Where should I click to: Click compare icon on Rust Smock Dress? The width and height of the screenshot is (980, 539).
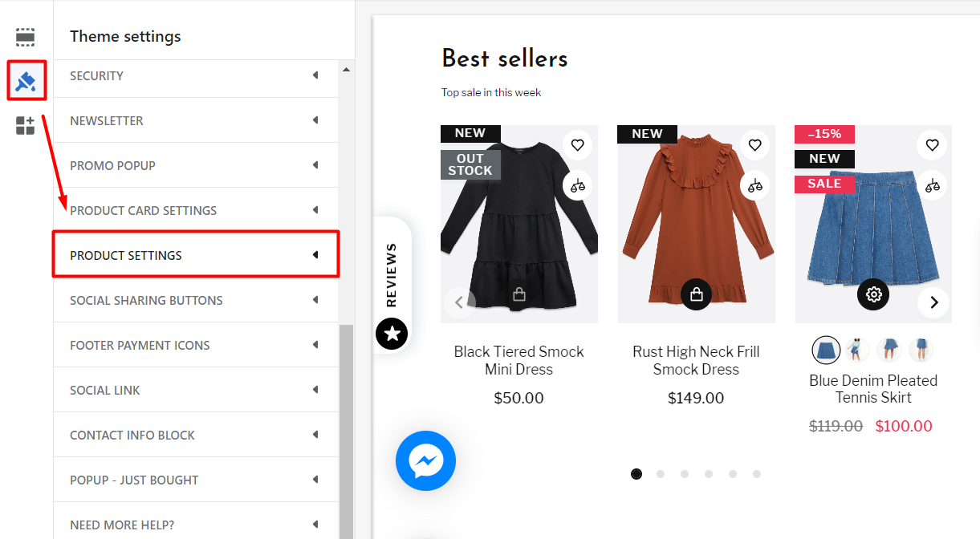coord(754,185)
